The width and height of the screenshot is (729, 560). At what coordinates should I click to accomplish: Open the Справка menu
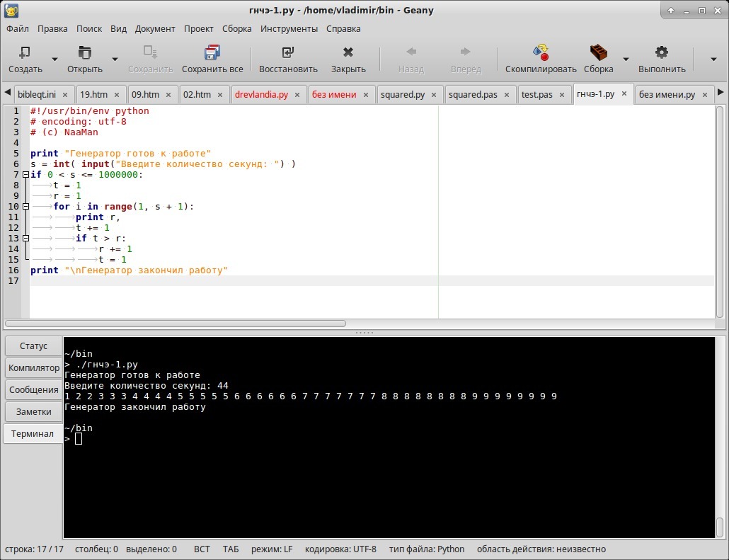point(343,29)
